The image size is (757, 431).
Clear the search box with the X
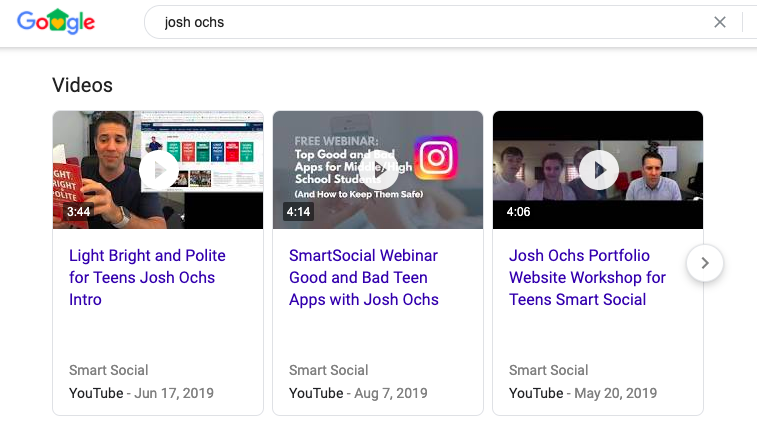(720, 22)
